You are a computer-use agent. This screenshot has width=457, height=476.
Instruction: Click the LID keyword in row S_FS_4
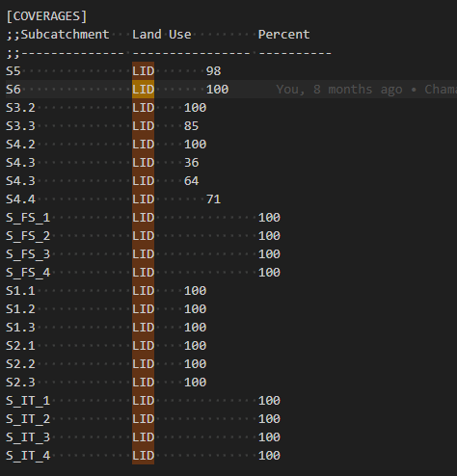[x=144, y=273]
